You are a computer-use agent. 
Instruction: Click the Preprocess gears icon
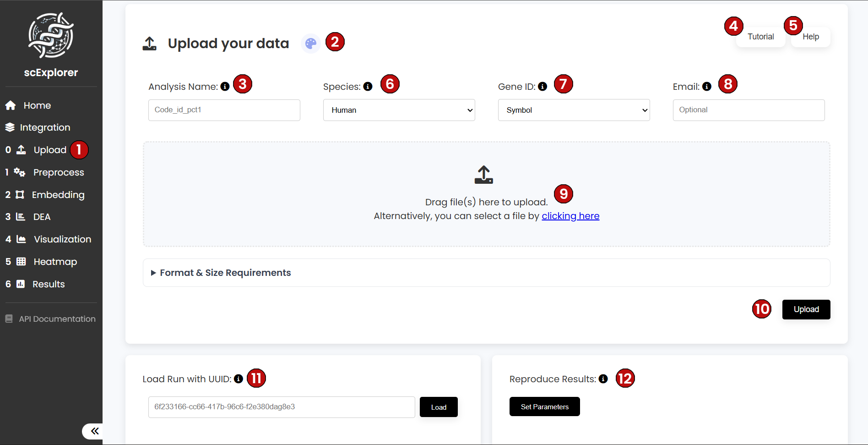19,172
